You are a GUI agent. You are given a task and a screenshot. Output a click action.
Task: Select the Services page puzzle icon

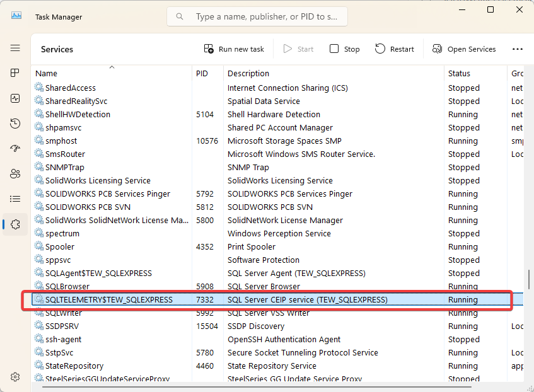(15, 224)
